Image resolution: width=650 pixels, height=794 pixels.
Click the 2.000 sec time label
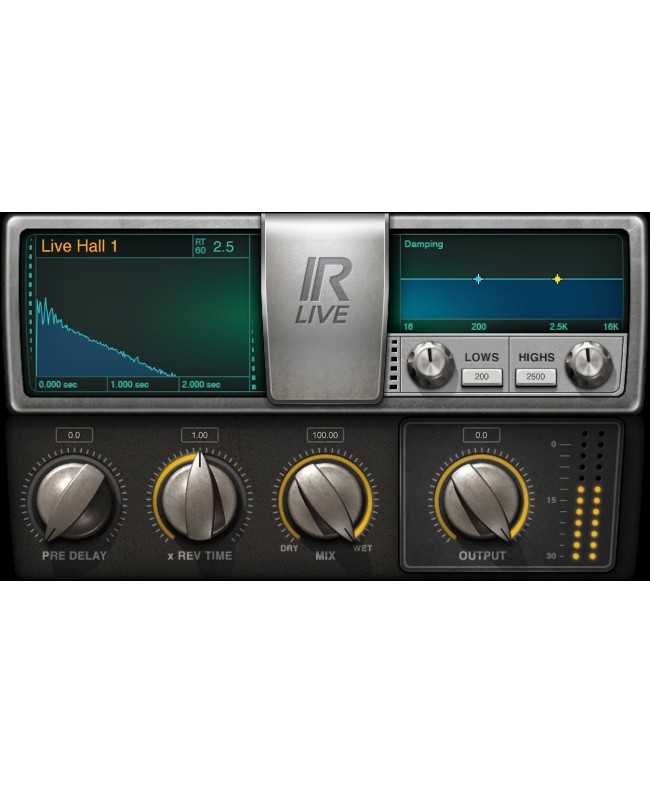[x=201, y=384]
